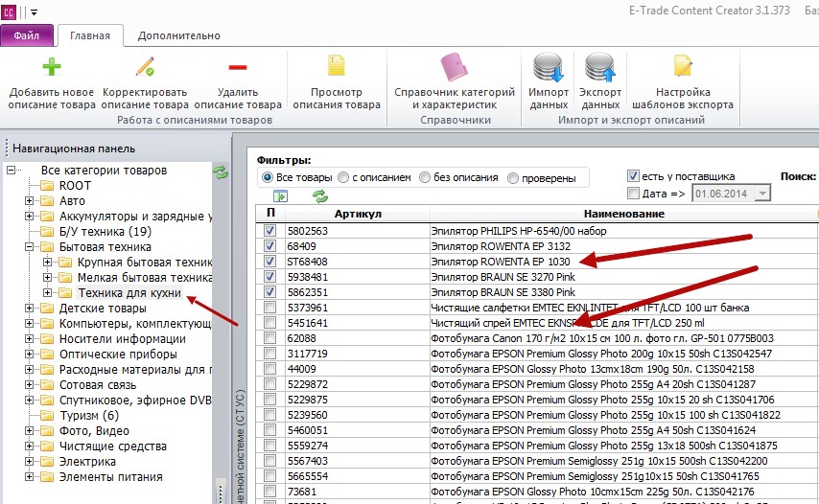Click the green refresh icon below filters
The image size is (819, 504).
(x=320, y=196)
